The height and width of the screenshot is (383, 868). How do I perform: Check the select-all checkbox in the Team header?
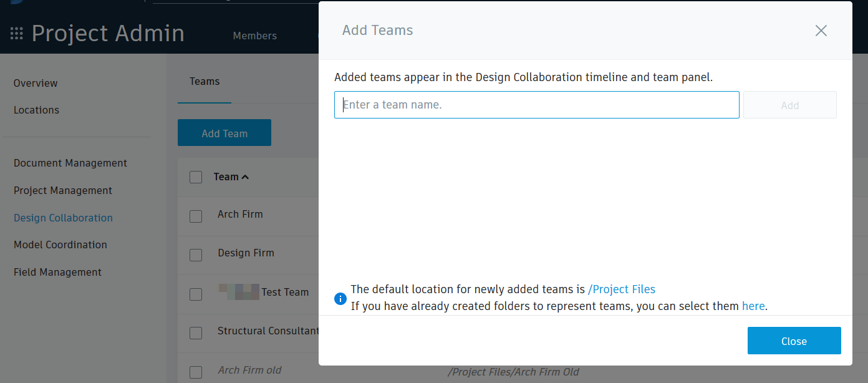(196, 177)
